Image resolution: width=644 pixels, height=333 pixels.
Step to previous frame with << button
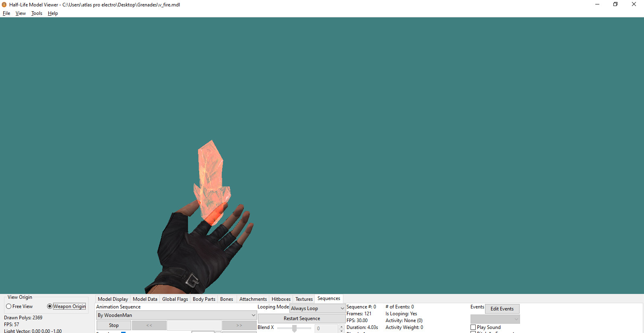pyautogui.click(x=149, y=325)
